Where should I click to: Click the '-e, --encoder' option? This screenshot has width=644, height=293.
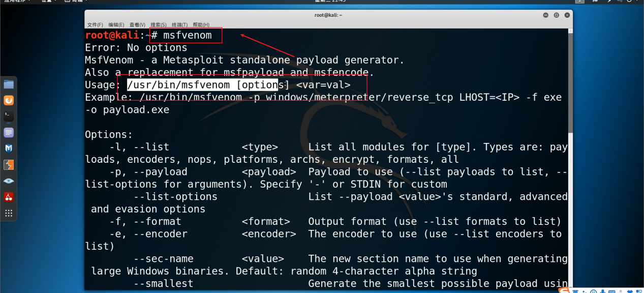click(148, 234)
